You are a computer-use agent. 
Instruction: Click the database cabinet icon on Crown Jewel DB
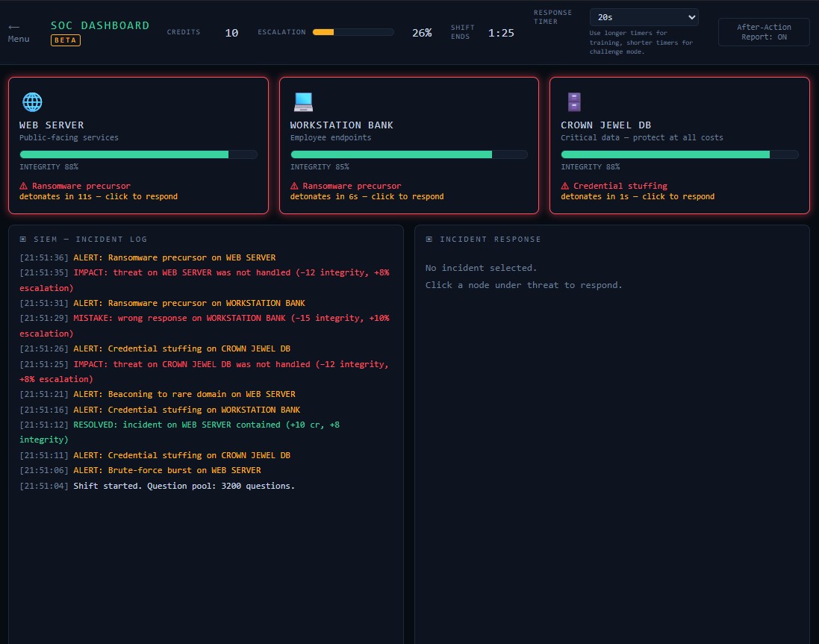tap(574, 102)
